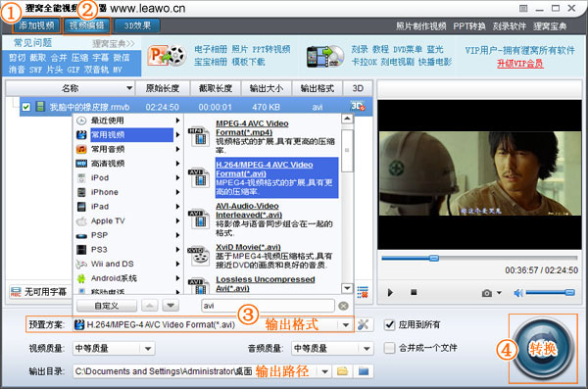The width and height of the screenshot is (588, 389).
Task: Click the list options icon below file list
Action: pyautogui.click(x=363, y=292)
